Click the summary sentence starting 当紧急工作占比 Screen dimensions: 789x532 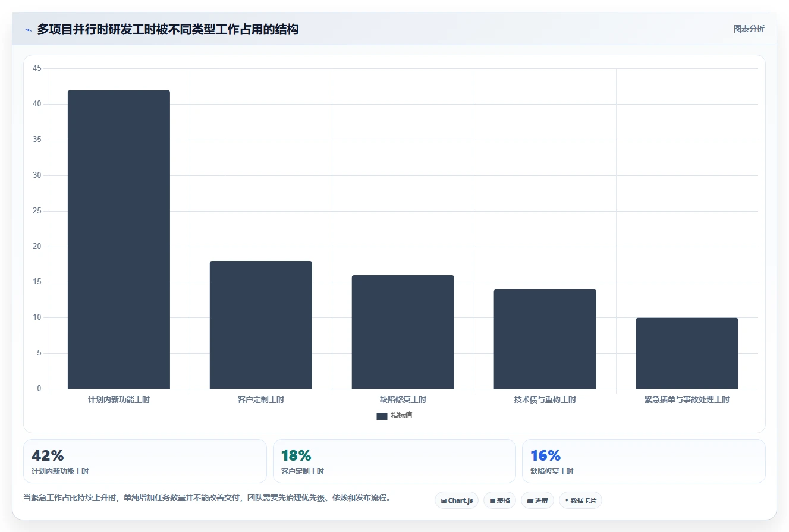207,498
